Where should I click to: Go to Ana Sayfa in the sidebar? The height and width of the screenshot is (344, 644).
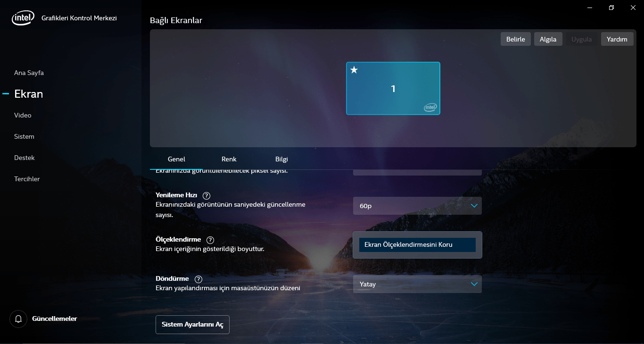click(x=29, y=73)
